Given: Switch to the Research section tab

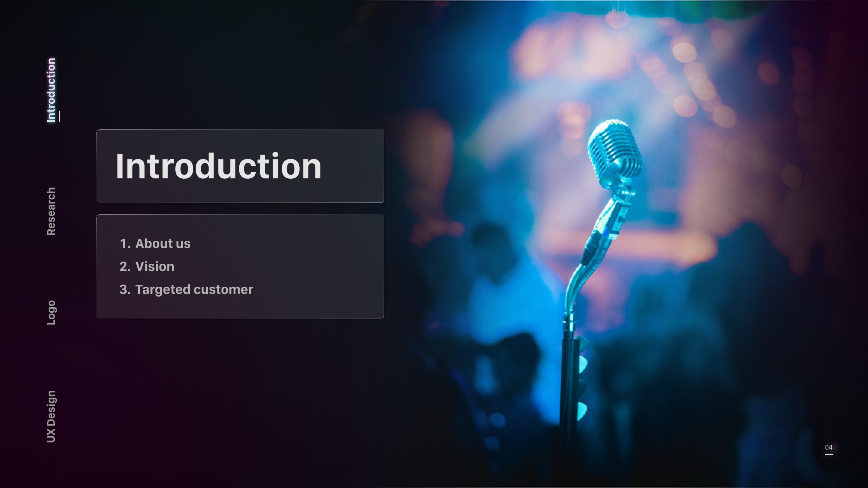Looking at the screenshot, I should 51,211.
